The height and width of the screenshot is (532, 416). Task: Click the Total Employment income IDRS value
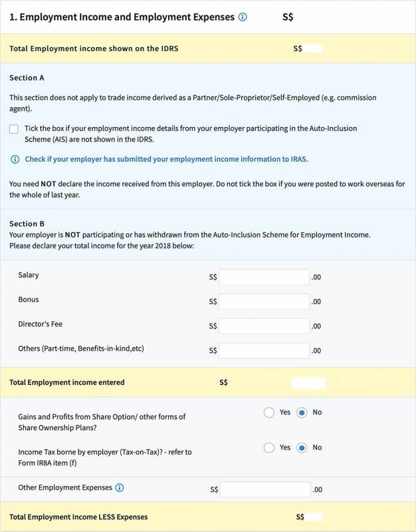point(314,49)
